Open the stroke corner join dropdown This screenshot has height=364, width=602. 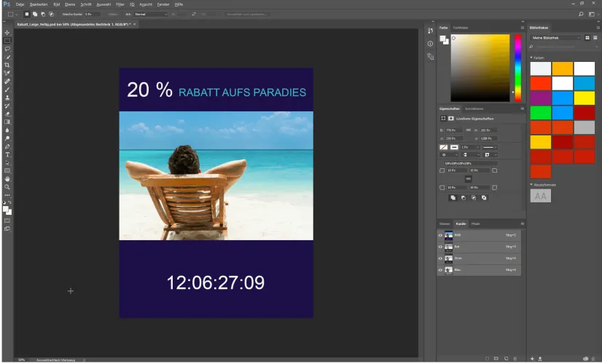[x=490, y=155]
